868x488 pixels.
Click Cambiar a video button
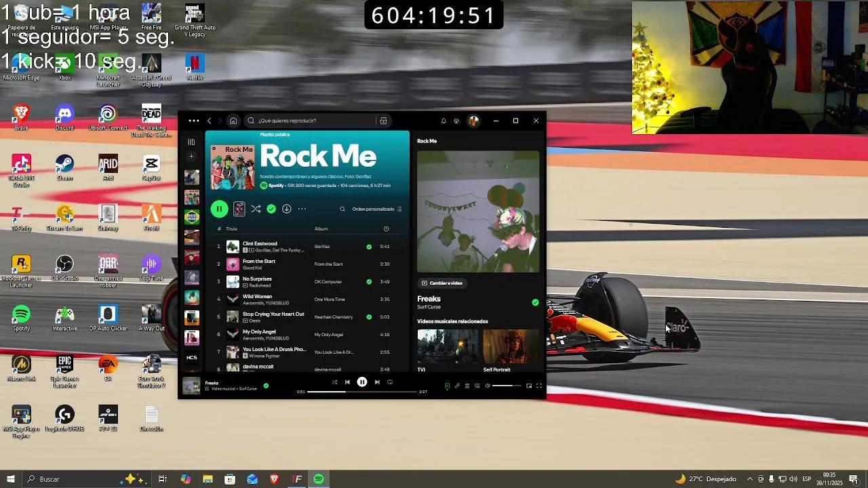pyautogui.click(x=442, y=283)
